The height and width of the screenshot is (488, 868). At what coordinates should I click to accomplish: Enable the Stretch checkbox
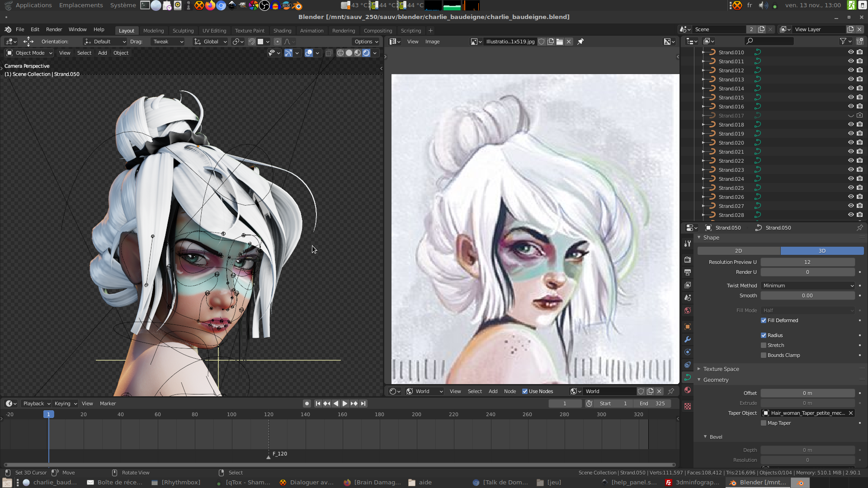pos(764,345)
